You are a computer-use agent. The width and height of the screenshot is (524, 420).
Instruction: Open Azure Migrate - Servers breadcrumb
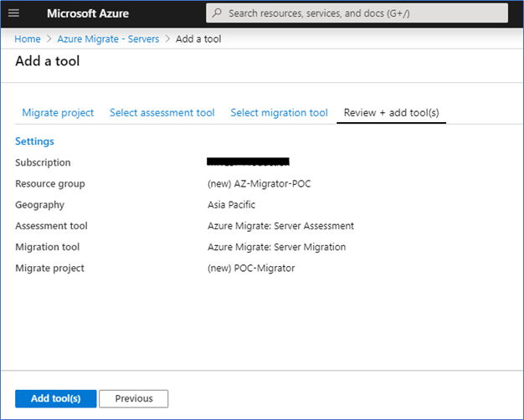coord(108,39)
